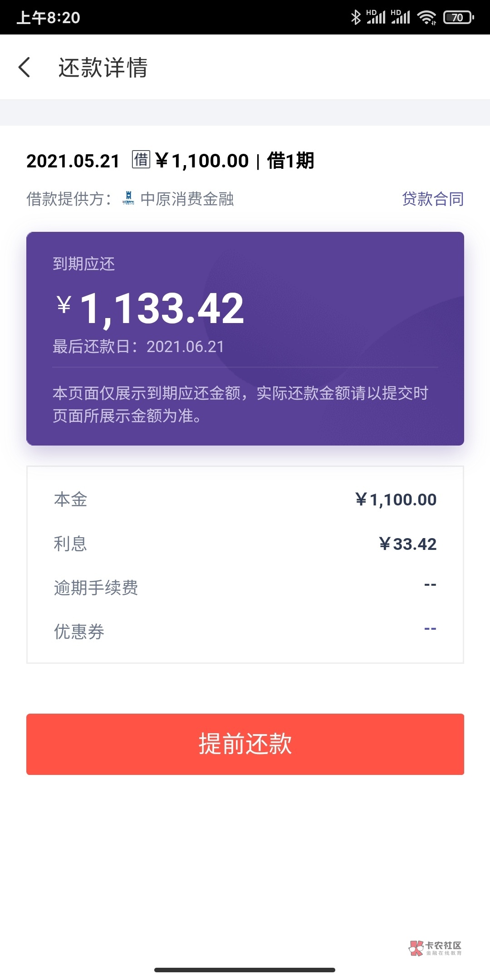The height and width of the screenshot is (980, 490).
Task: Tap the 本金 ¥1,100.00 principal row
Action: pos(245,500)
